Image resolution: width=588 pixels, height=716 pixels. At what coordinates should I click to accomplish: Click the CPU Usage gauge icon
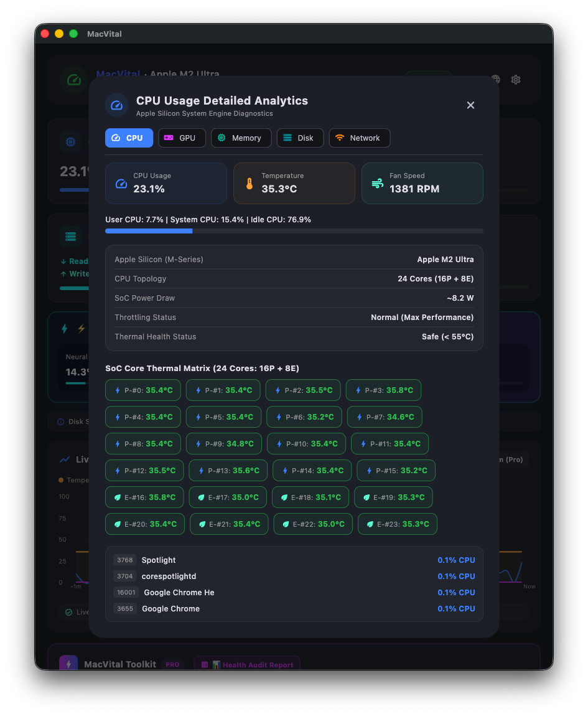[121, 184]
